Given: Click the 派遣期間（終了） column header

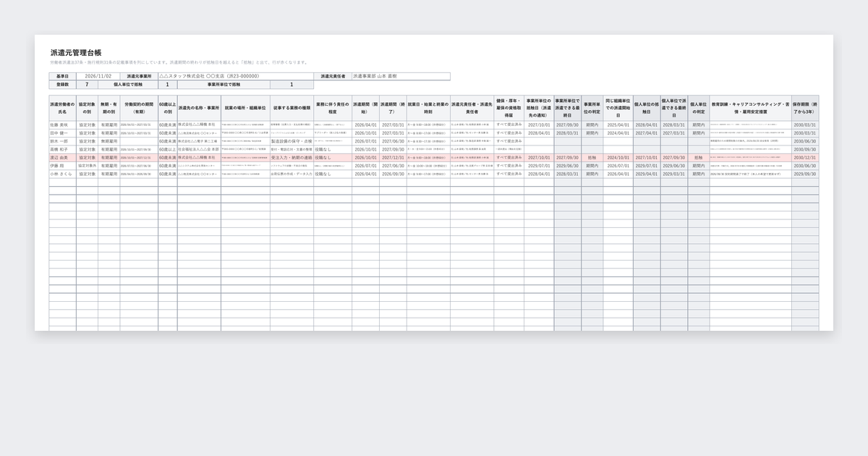Looking at the screenshot, I should coord(393,109).
